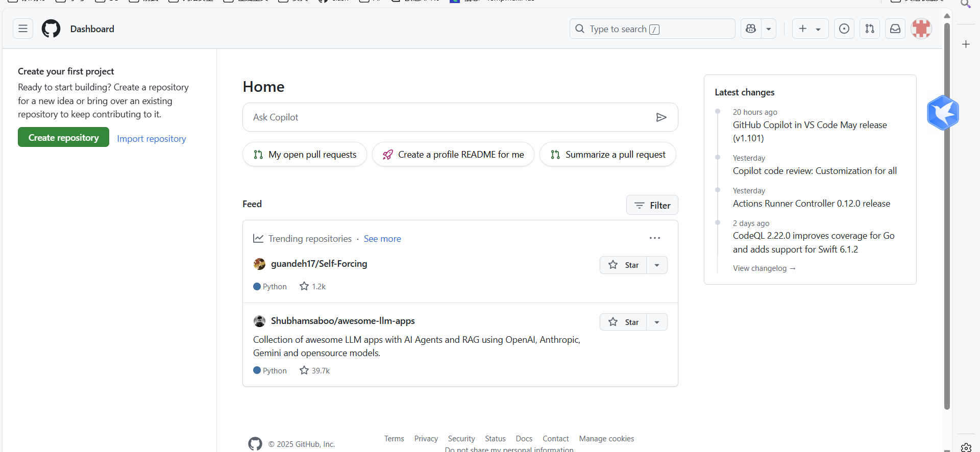The image size is (980, 452).
Task: Open See more trending repositories link
Action: (x=382, y=239)
